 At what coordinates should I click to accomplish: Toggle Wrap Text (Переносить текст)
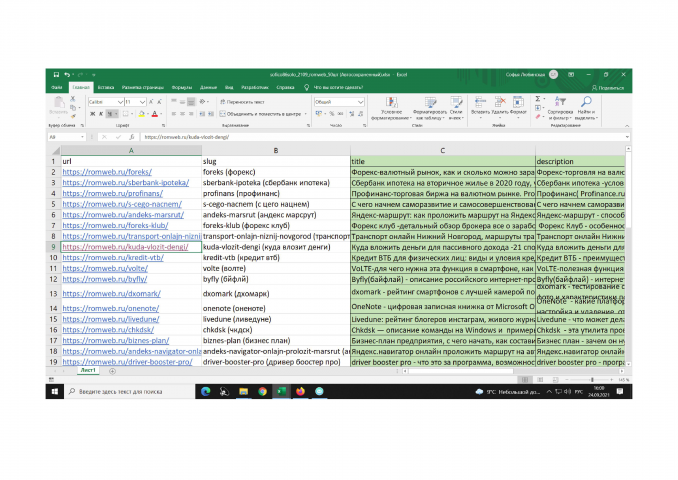click(242, 102)
